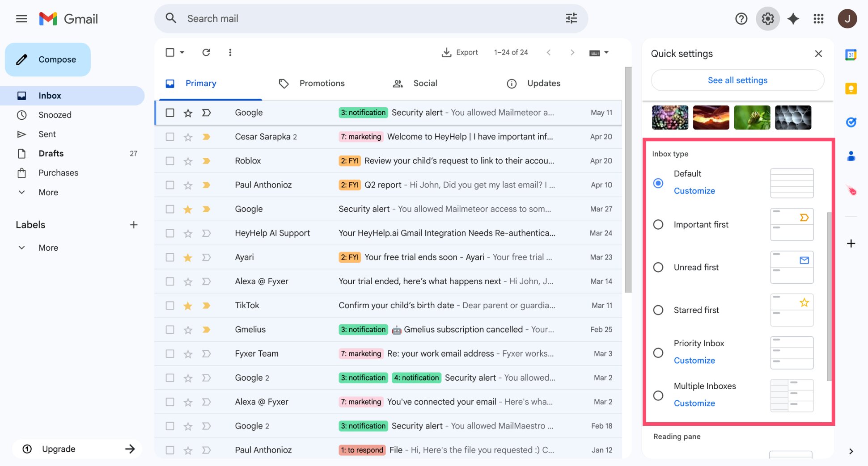The width and height of the screenshot is (868, 466).
Task: Open Gemini sparkle icon
Action: (x=793, y=19)
